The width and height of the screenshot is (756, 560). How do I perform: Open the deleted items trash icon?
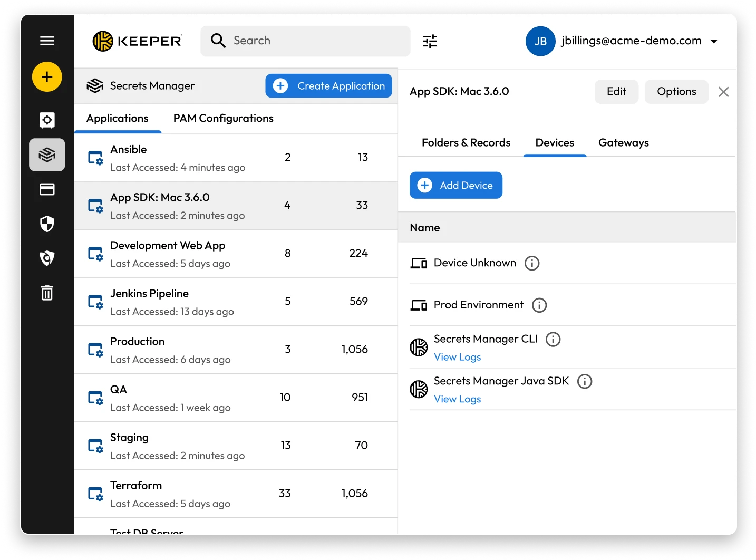[47, 293]
